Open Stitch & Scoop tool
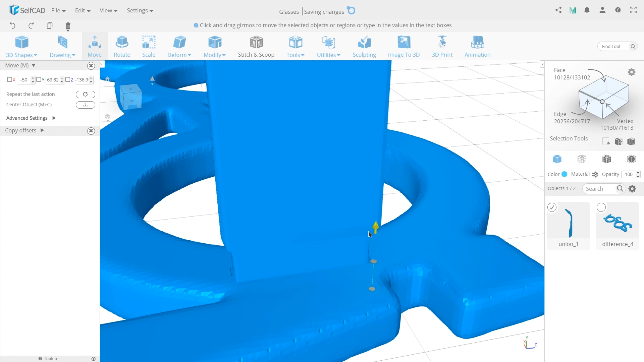 click(x=256, y=46)
